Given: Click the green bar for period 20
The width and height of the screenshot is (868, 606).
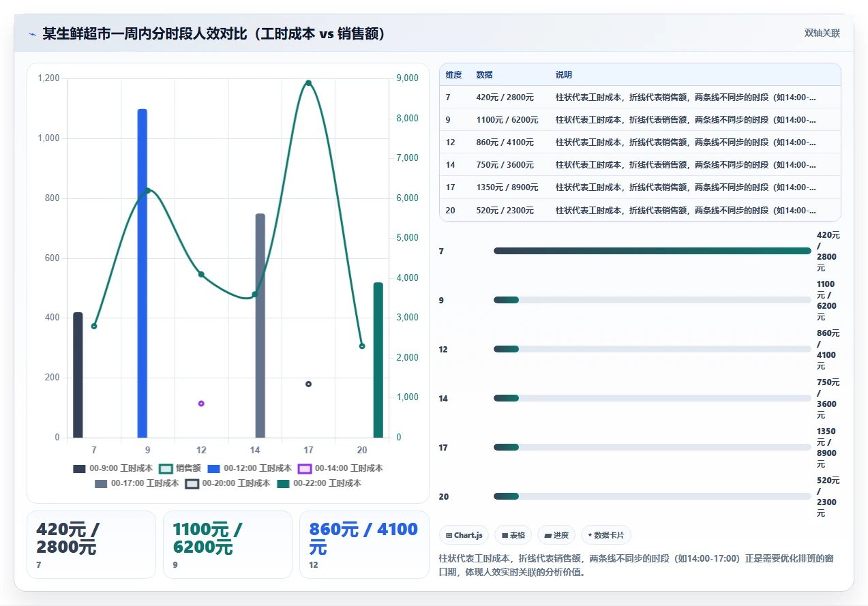Looking at the screenshot, I should pos(378,360).
